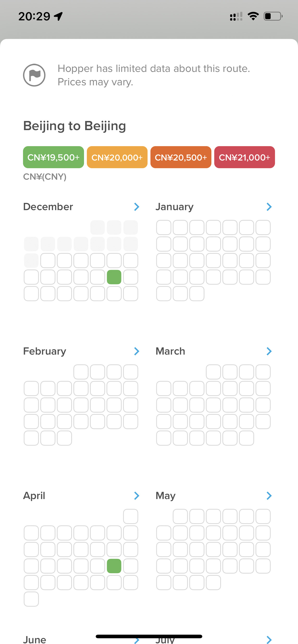Viewport: 298px width, 644px height.
Task: Tap the flag icon beside limited data notice
Action: [x=34, y=75]
